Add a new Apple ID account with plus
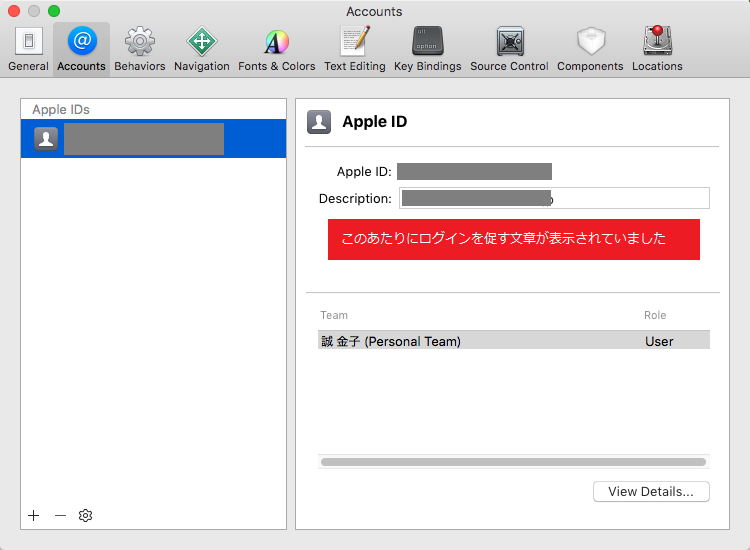The height and width of the screenshot is (550, 750). pyautogui.click(x=33, y=516)
